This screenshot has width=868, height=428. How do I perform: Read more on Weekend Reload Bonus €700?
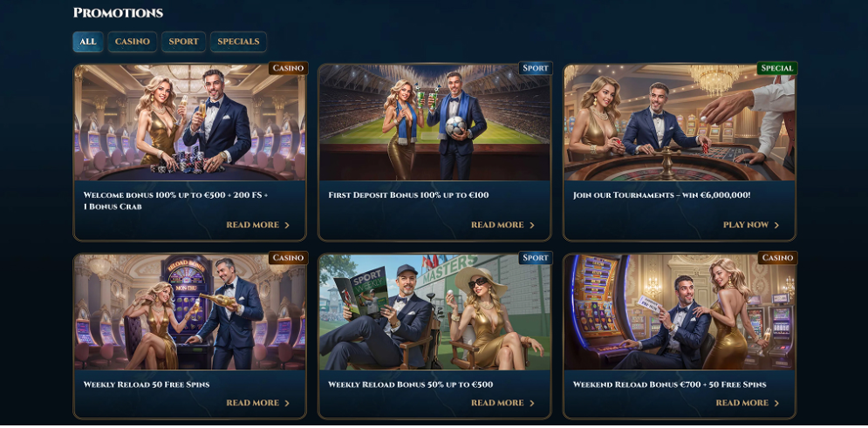click(742, 403)
